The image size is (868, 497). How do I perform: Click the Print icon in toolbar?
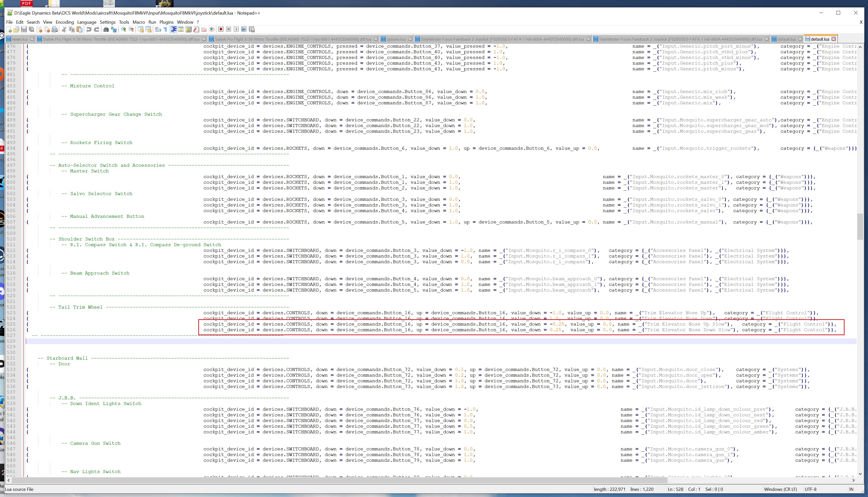point(54,29)
